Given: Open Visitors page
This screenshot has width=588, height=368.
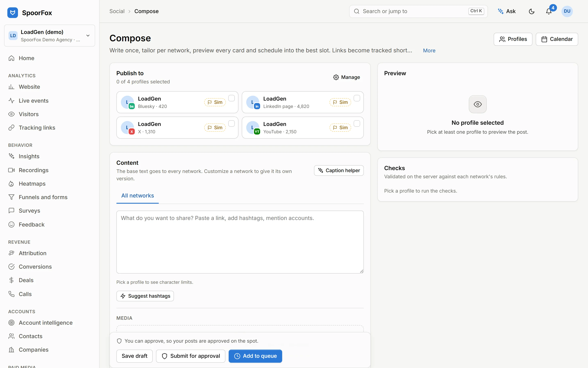Looking at the screenshot, I should click(50, 114).
